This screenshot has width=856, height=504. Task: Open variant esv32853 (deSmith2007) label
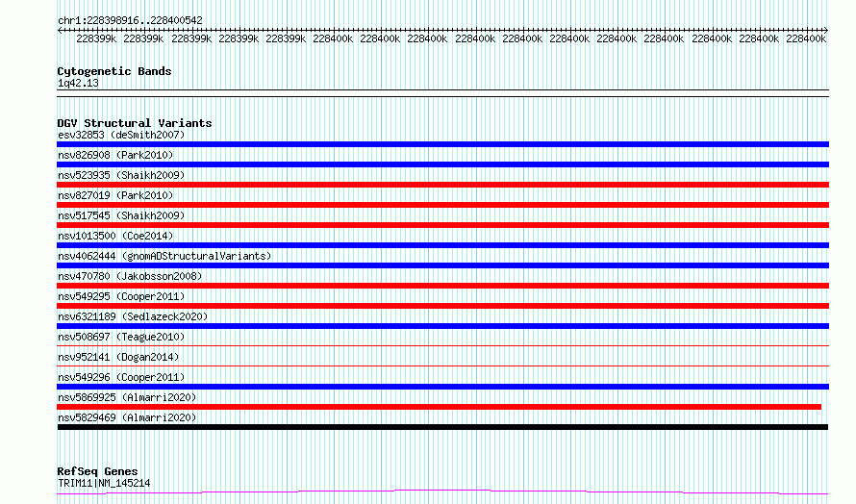point(121,135)
